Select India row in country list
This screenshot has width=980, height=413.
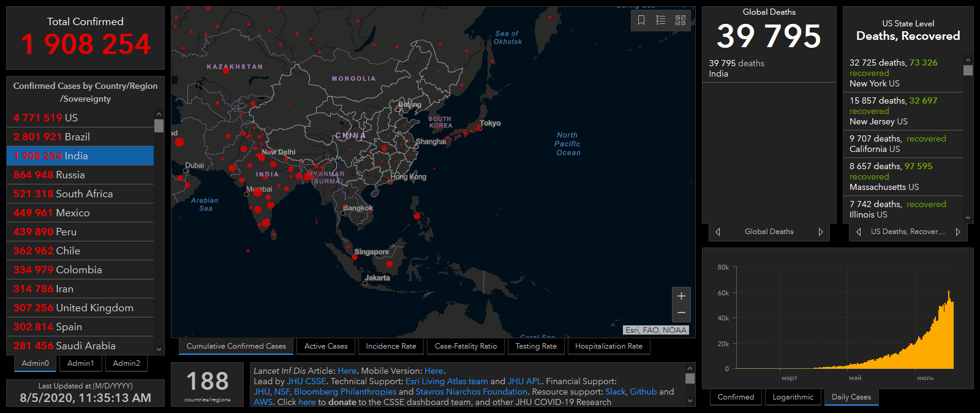point(80,156)
